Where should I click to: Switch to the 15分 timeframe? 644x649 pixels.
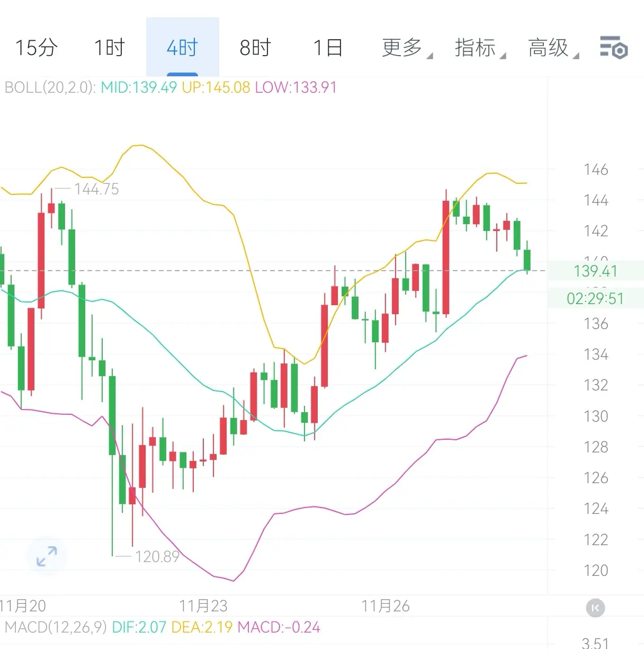coord(36,48)
